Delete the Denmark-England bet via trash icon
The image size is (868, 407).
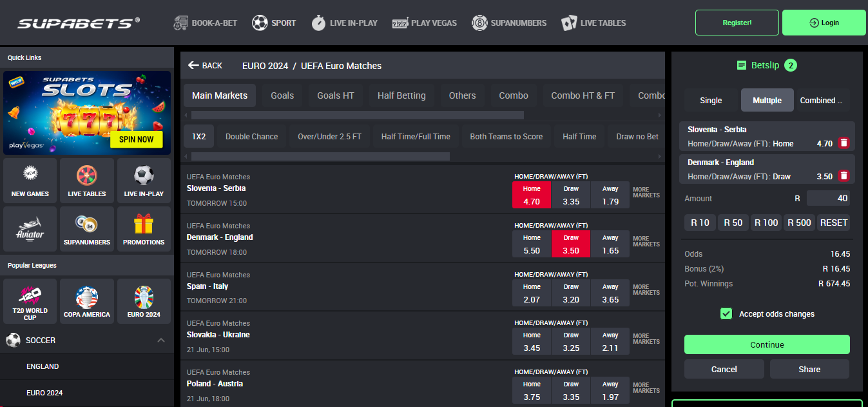point(844,175)
